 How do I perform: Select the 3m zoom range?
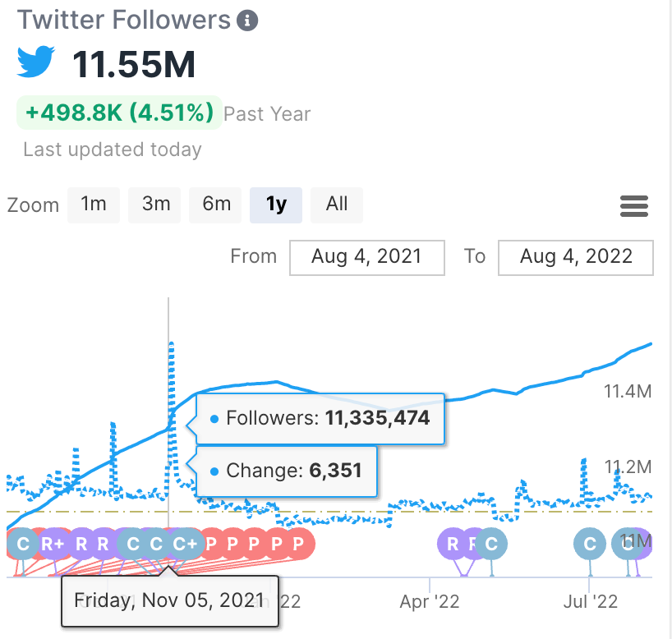156,205
